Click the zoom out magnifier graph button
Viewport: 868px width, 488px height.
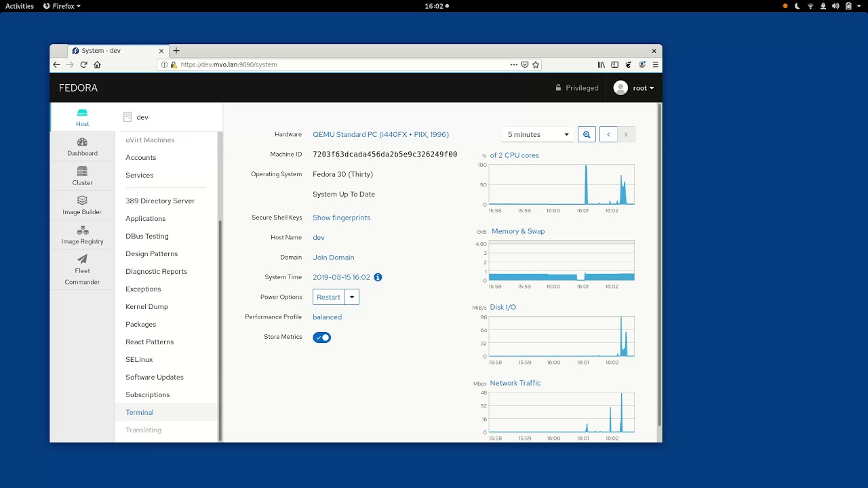[x=587, y=134]
